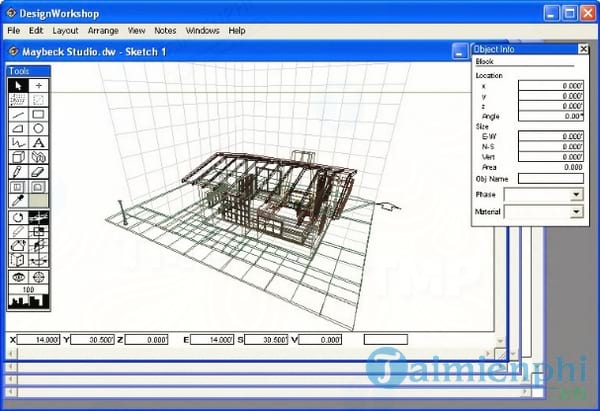Minimize the Maybeck Studio sketch window
This screenshot has height=411, width=600.
(458, 51)
